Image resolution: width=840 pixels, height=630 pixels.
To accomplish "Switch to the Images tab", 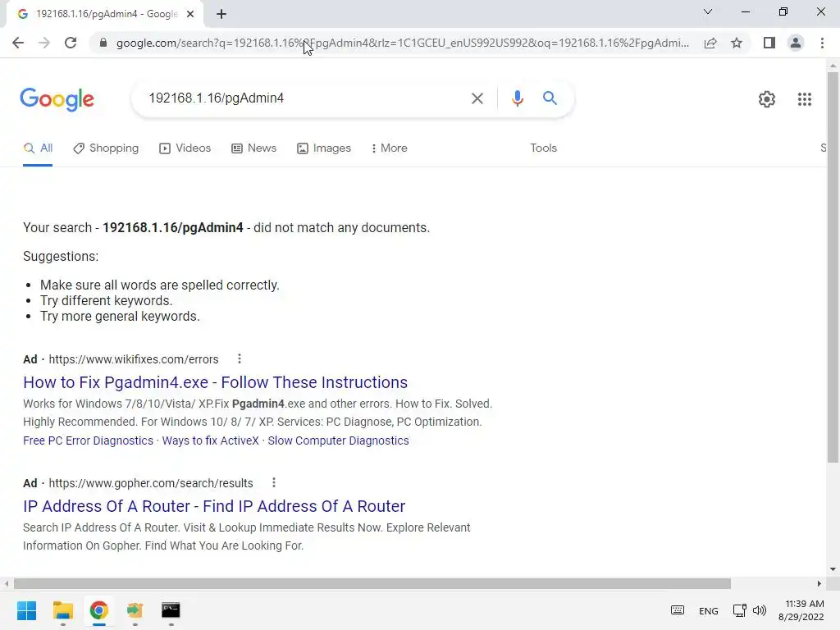I will coord(324,148).
